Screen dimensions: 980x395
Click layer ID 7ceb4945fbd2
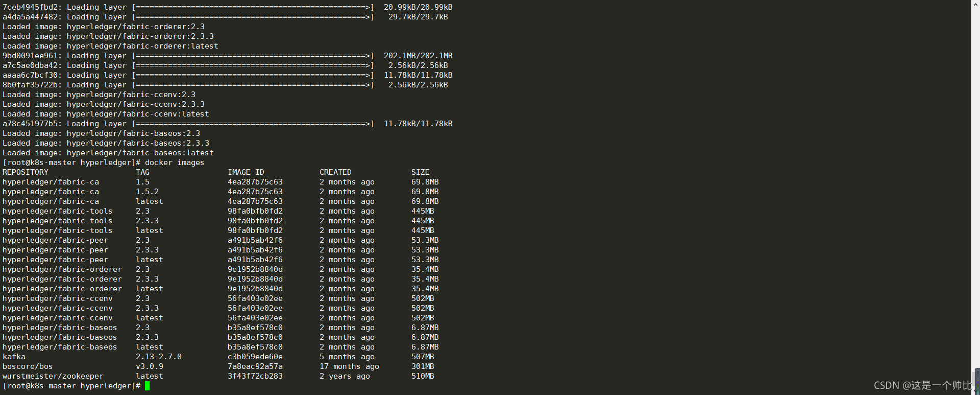30,7
